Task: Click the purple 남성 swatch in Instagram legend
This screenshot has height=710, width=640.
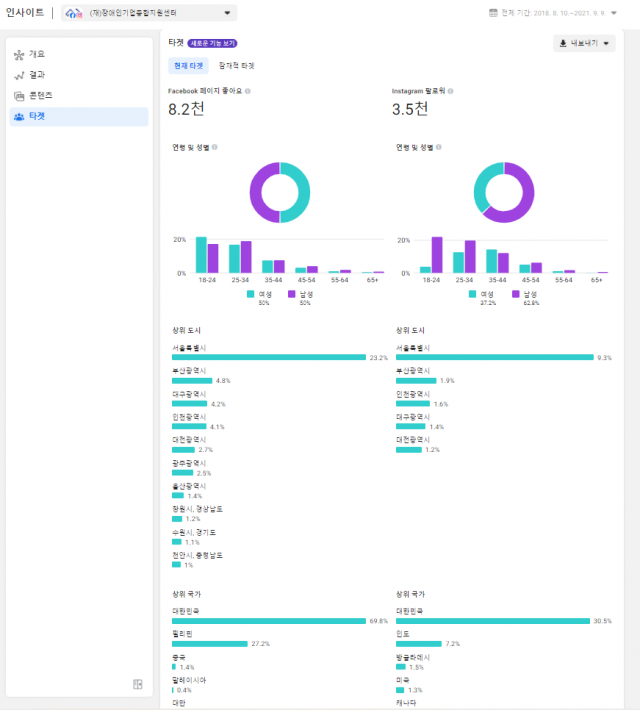Action: (516, 294)
